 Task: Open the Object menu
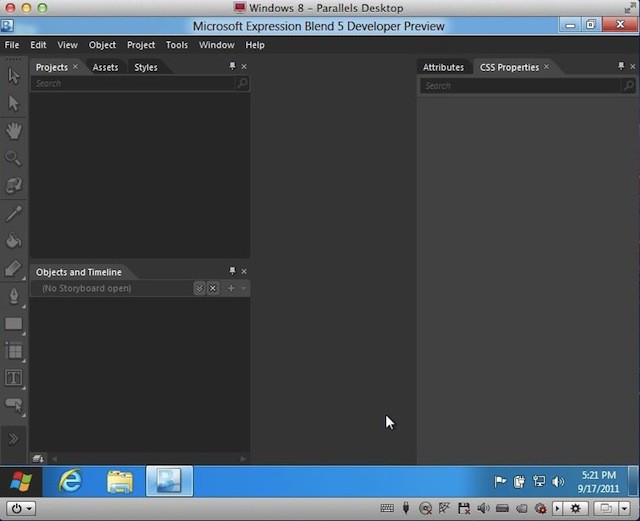[102, 45]
